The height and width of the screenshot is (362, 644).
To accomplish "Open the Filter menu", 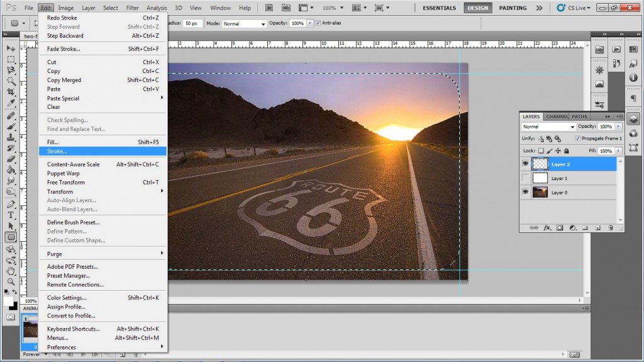I will point(132,8).
